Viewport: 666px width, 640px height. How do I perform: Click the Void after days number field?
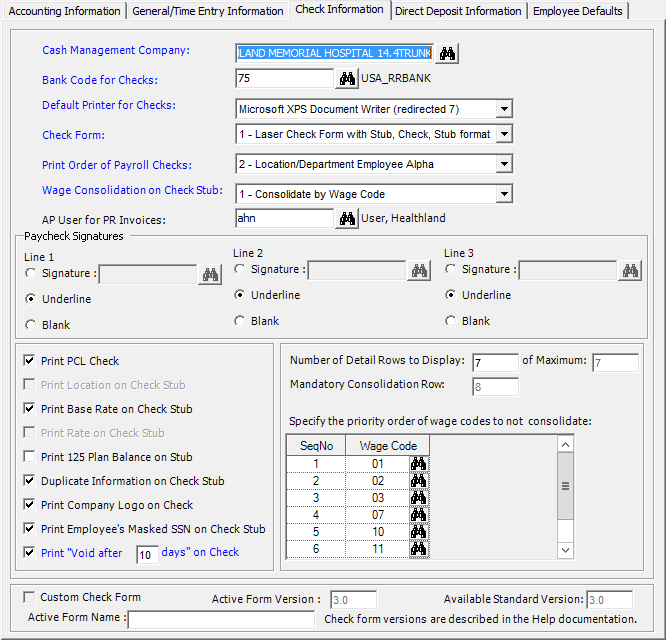(x=147, y=555)
